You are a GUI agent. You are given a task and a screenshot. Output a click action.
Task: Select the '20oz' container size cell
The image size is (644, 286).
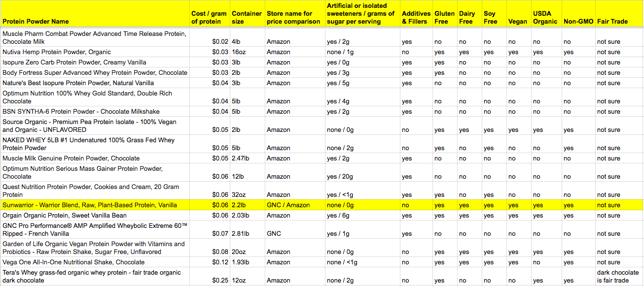(x=247, y=248)
